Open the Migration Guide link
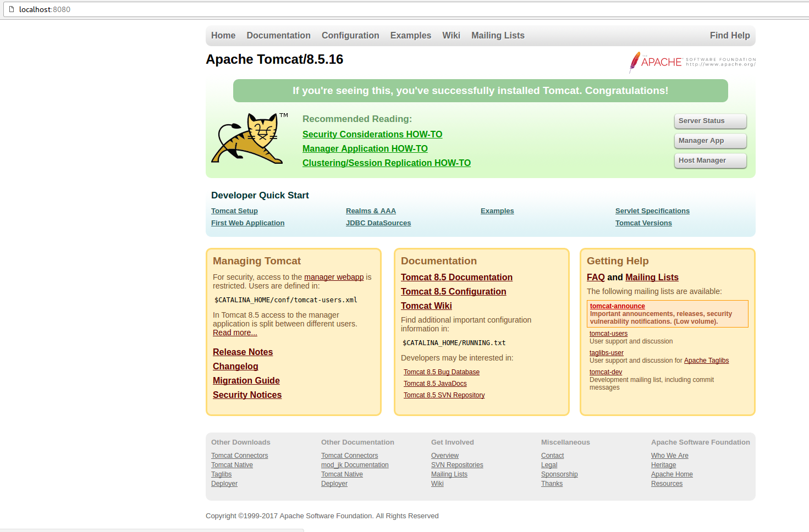 246,381
